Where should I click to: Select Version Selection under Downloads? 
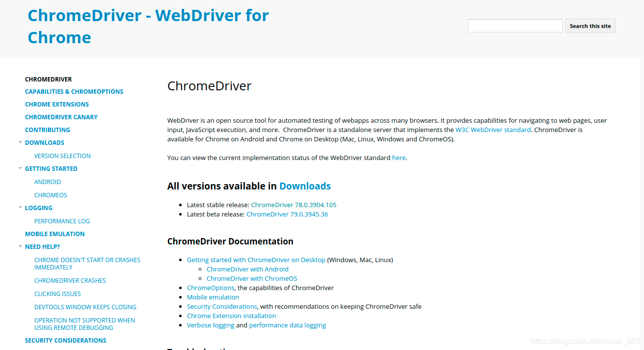pyautogui.click(x=62, y=156)
